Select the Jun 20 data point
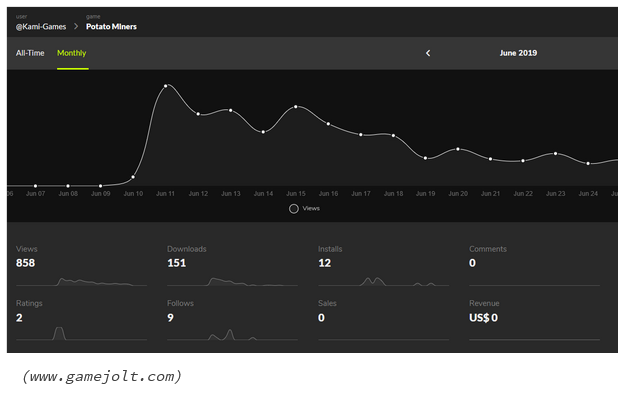The image size is (626, 393). coord(458,149)
